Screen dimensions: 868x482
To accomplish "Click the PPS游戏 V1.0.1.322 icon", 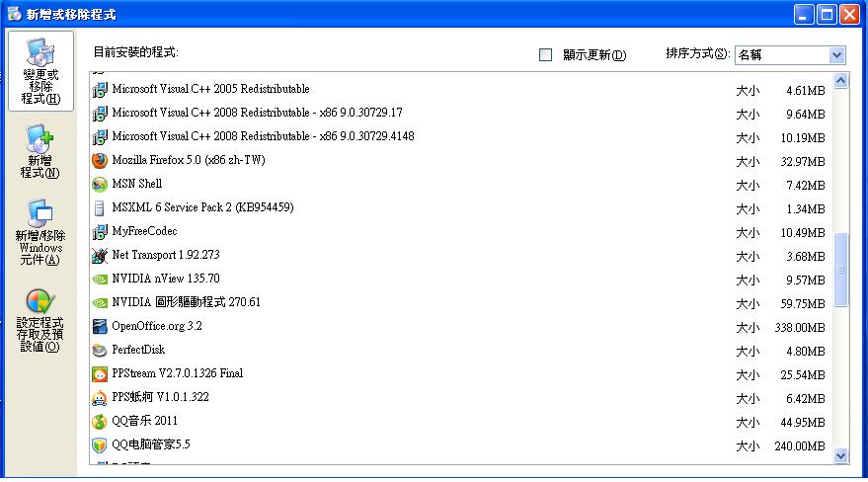I will pos(100,398).
